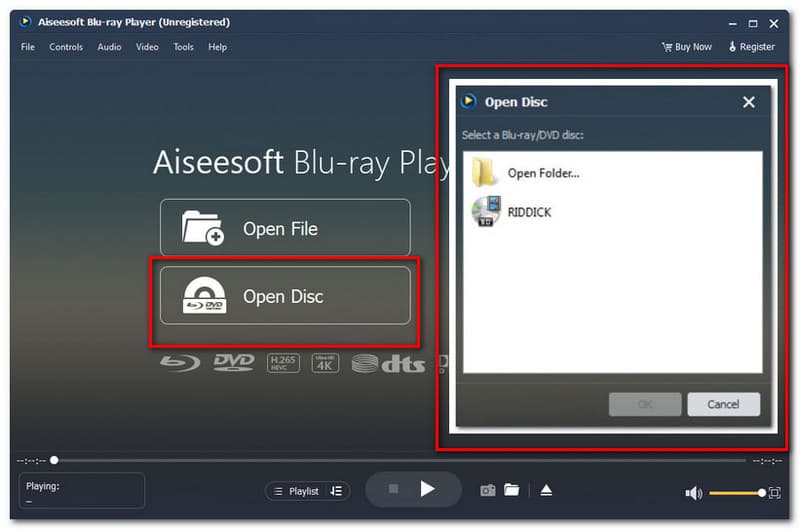The image size is (800, 530).
Task: Click the Register link
Action: (x=752, y=47)
